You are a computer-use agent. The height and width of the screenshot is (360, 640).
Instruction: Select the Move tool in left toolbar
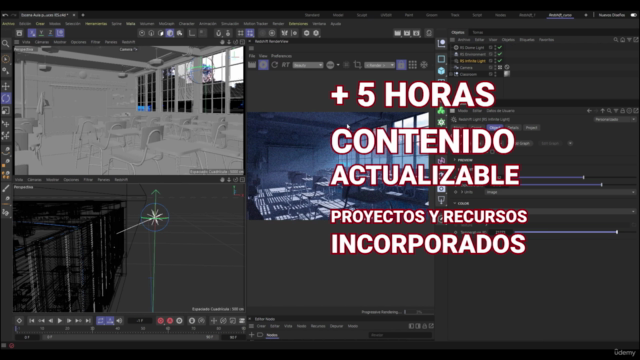click(x=6, y=86)
